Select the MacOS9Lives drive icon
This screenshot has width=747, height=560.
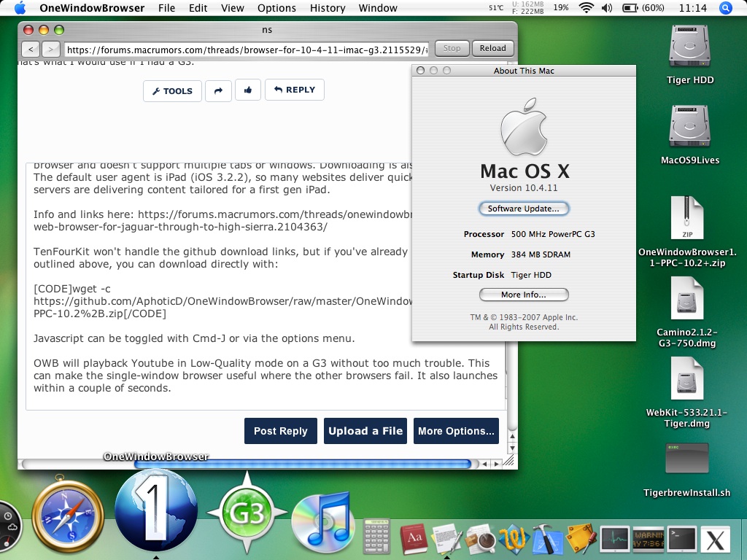(689, 126)
